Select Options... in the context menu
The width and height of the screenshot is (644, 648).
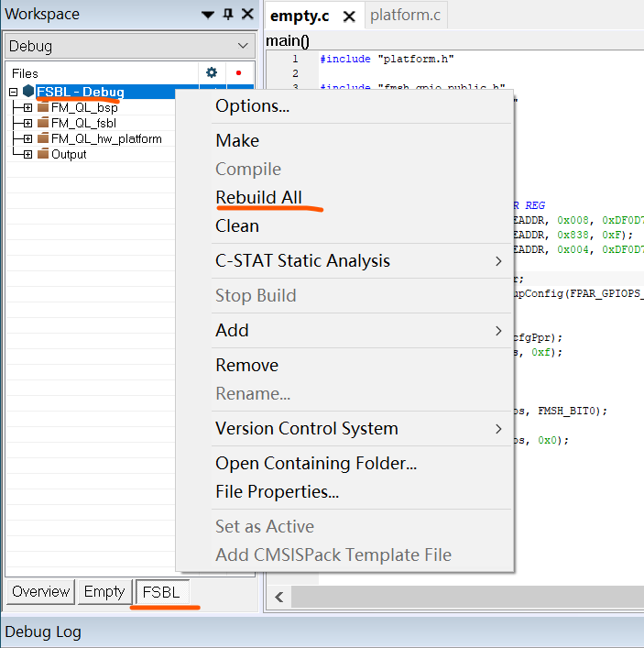point(252,105)
